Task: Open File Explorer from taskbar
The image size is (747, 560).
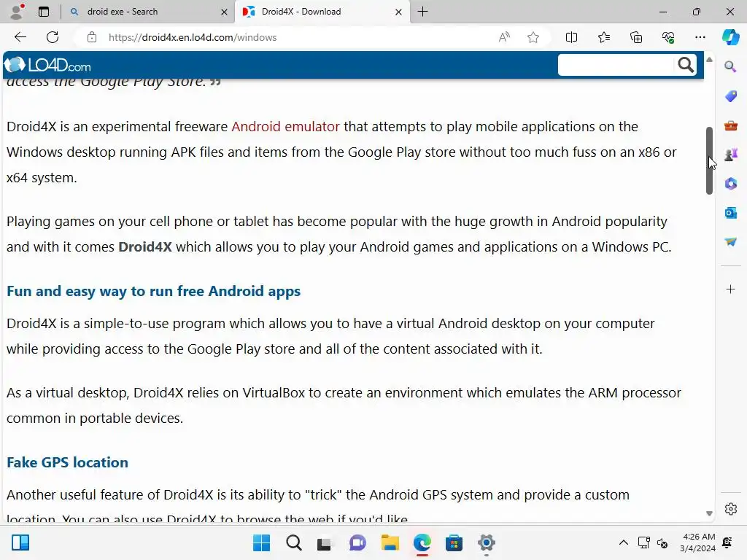Action: click(390, 542)
